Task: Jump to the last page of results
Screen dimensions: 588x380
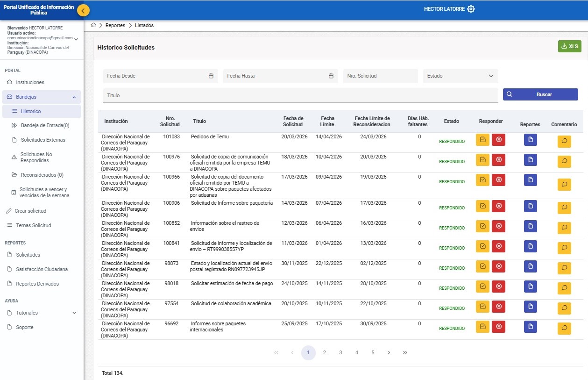Action: point(405,352)
